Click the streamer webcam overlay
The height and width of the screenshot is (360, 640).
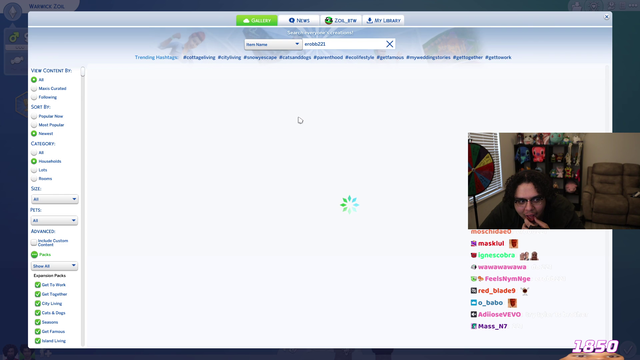pos(554,180)
